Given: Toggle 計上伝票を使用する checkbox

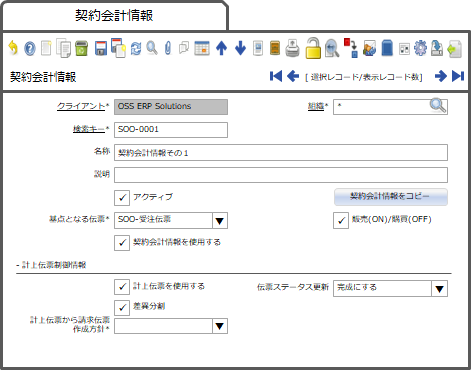Looking at the screenshot, I should pyautogui.click(x=122, y=287).
